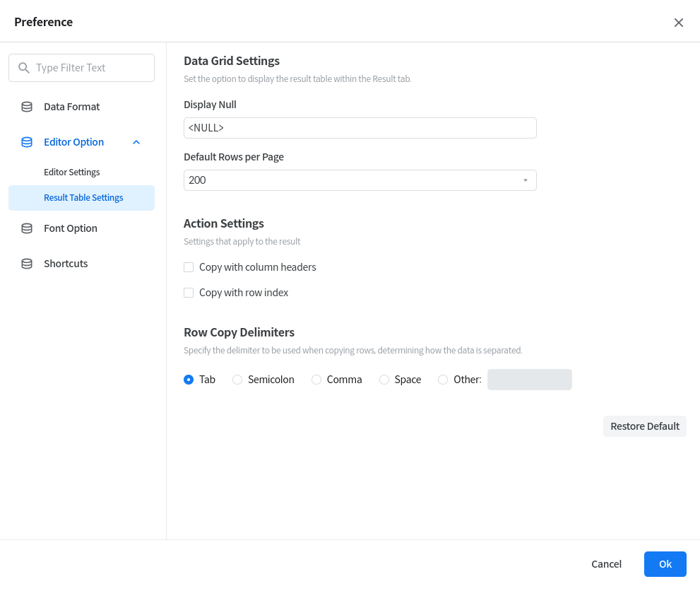This screenshot has height=591, width=700.
Task: Enable Copy with column headers
Action: point(189,267)
